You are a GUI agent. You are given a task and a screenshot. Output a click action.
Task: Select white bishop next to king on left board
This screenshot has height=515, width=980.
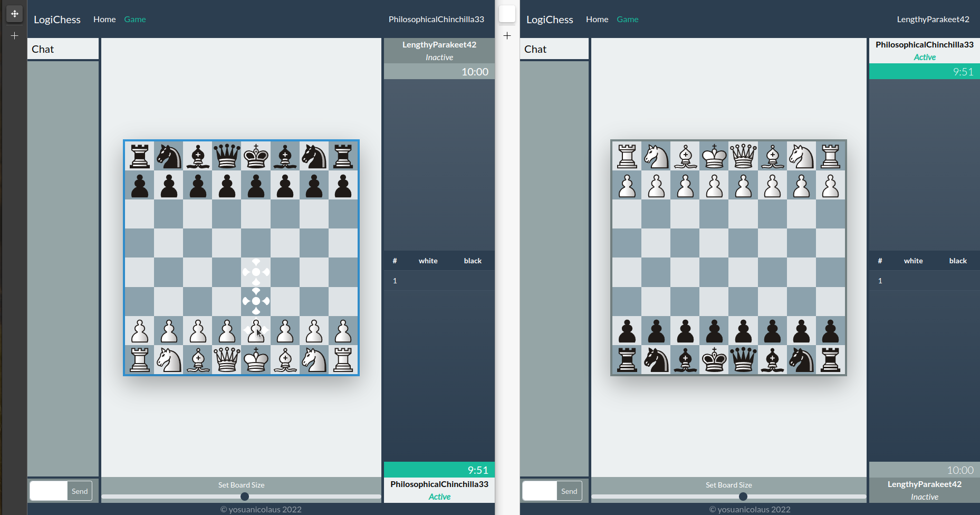tap(285, 360)
